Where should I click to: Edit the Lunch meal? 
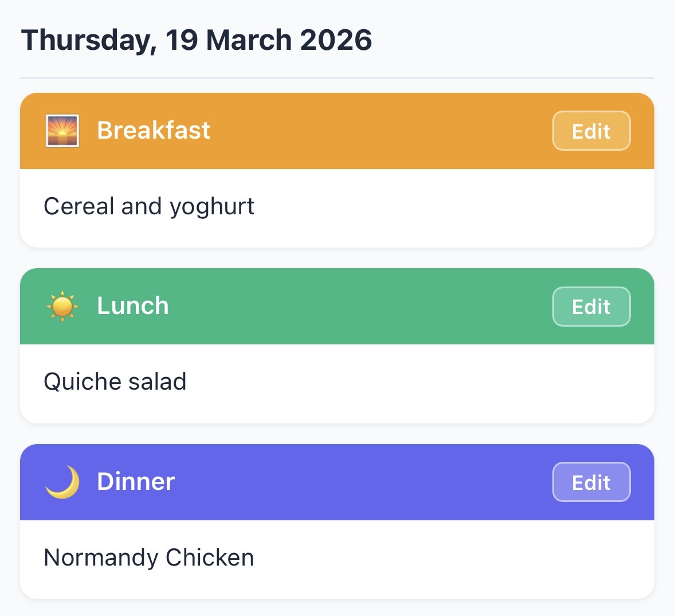point(591,307)
